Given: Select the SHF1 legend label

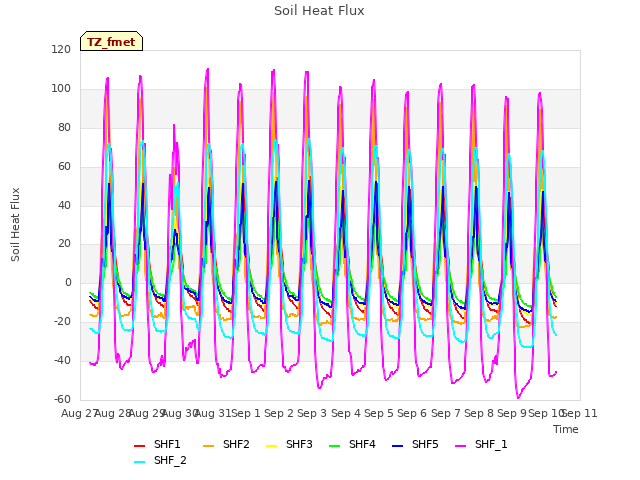Looking at the screenshot, I should click(x=167, y=444).
